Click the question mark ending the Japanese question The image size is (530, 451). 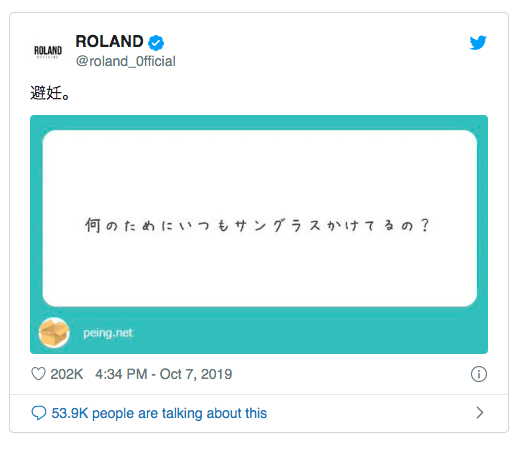tap(425, 225)
